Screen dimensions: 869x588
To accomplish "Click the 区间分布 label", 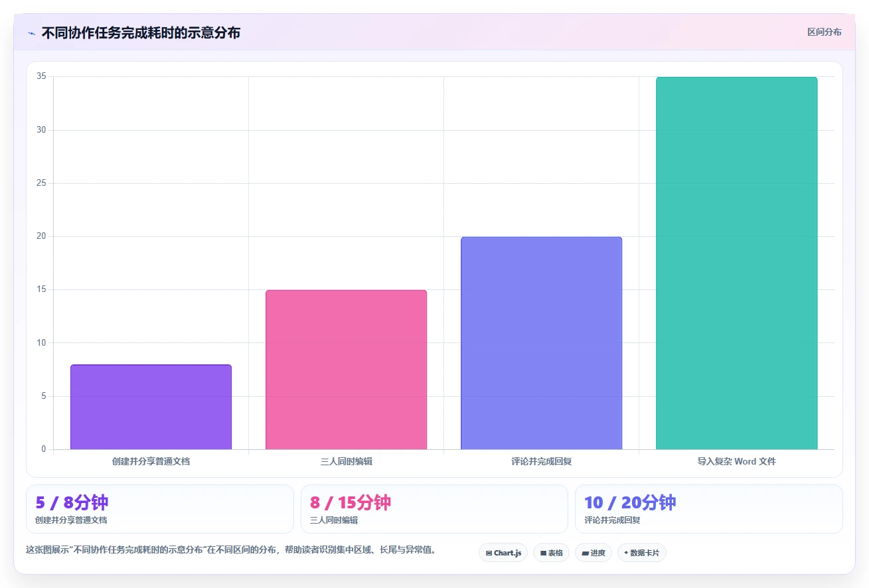I will [x=825, y=32].
